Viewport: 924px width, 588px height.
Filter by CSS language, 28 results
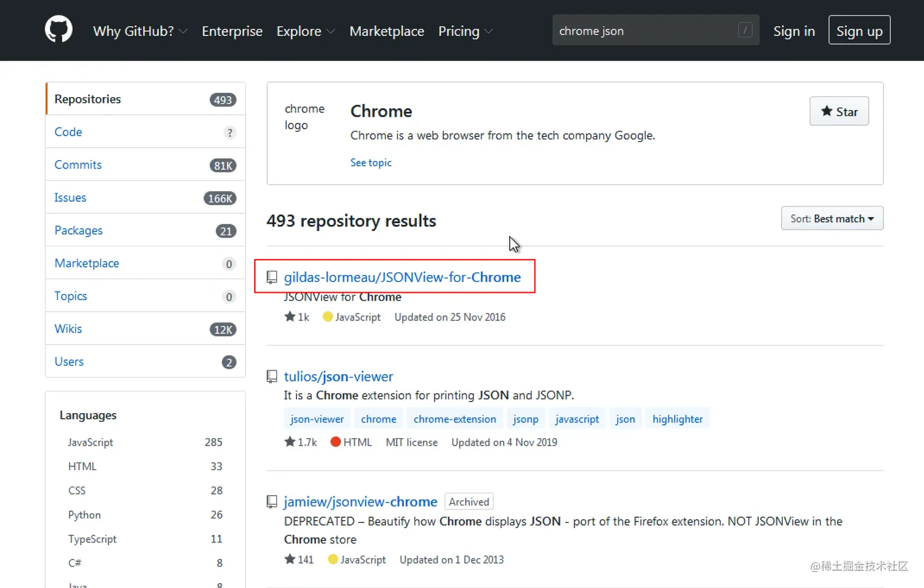[x=145, y=490]
